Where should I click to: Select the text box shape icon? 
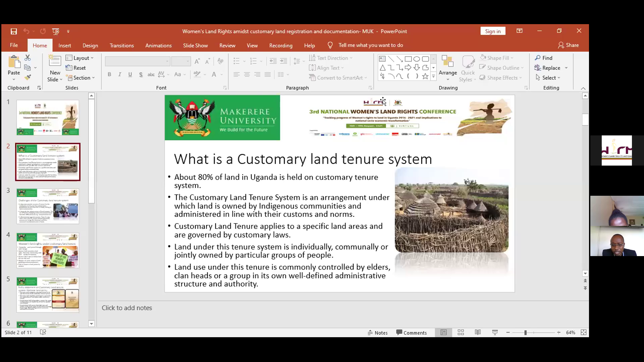tap(382, 59)
